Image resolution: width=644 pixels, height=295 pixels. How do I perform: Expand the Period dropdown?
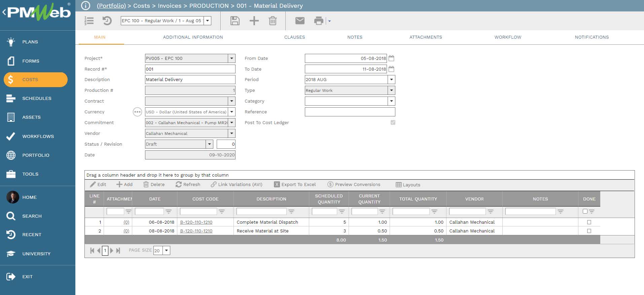tap(391, 79)
